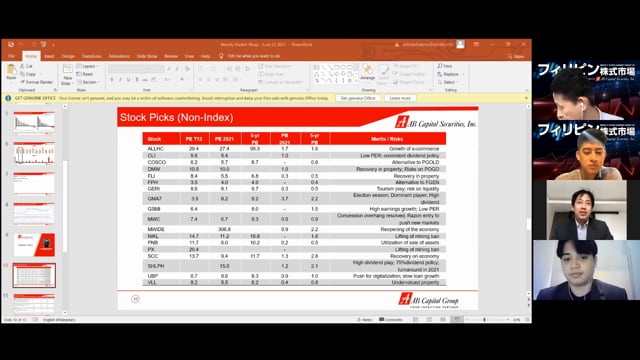The height and width of the screenshot is (360, 640).
Task: Click the Find tool in Editing group
Action: 444,66
